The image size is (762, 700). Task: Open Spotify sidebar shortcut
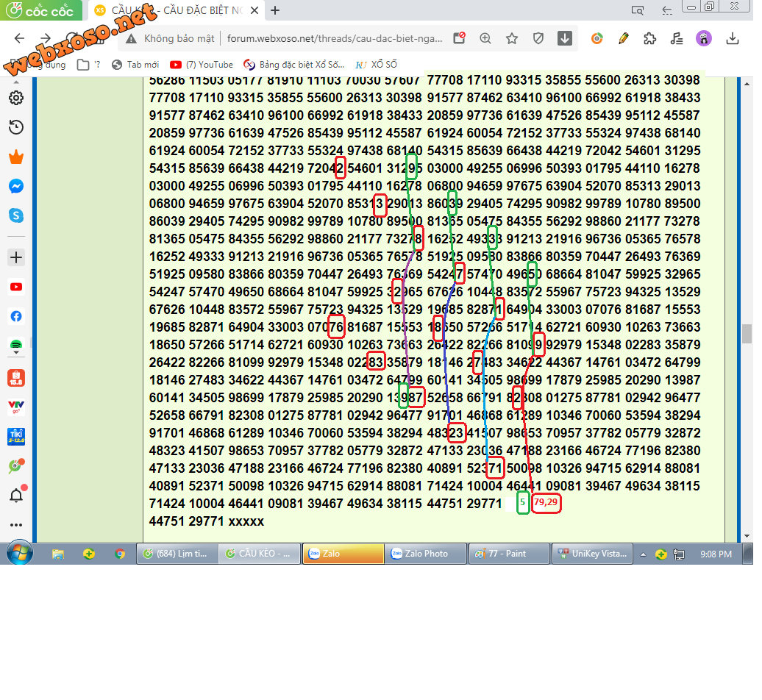15,345
